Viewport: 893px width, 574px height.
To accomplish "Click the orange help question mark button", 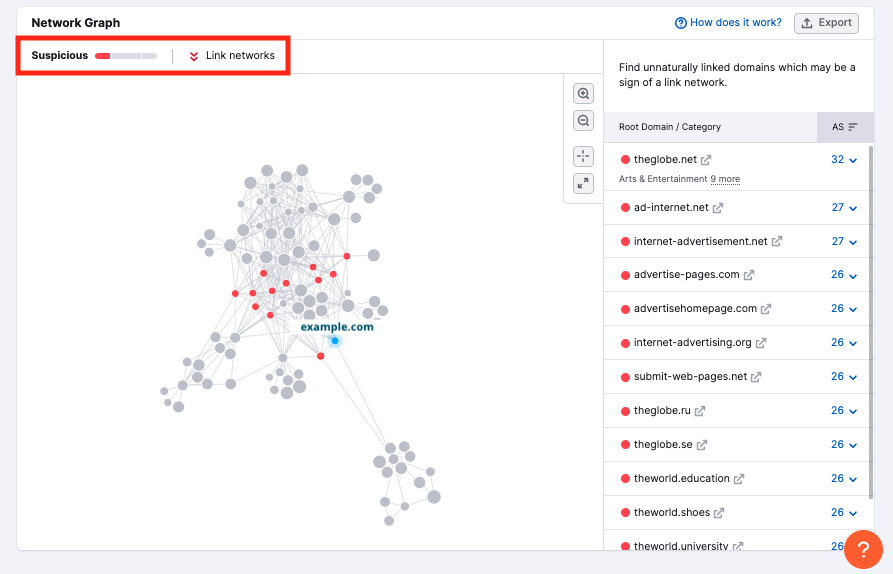I will tap(863, 549).
